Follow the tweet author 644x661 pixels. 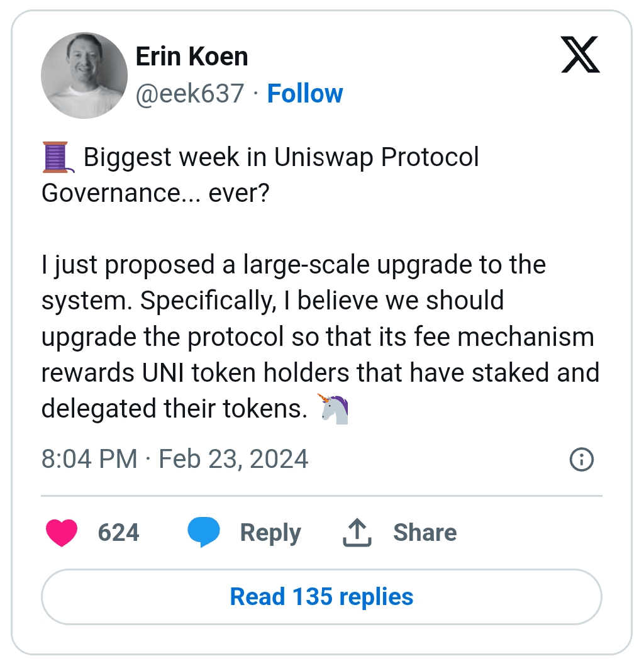coord(305,94)
